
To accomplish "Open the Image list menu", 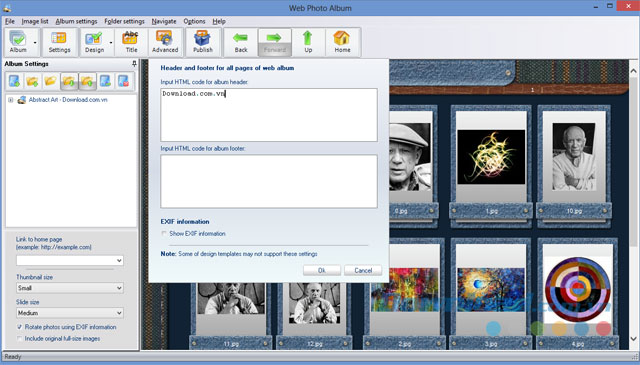I will tap(35, 21).
